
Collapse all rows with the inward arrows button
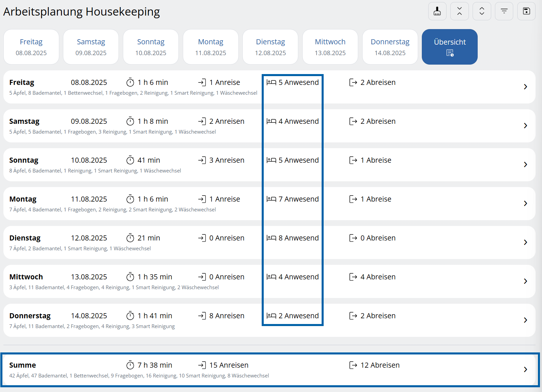tap(459, 11)
